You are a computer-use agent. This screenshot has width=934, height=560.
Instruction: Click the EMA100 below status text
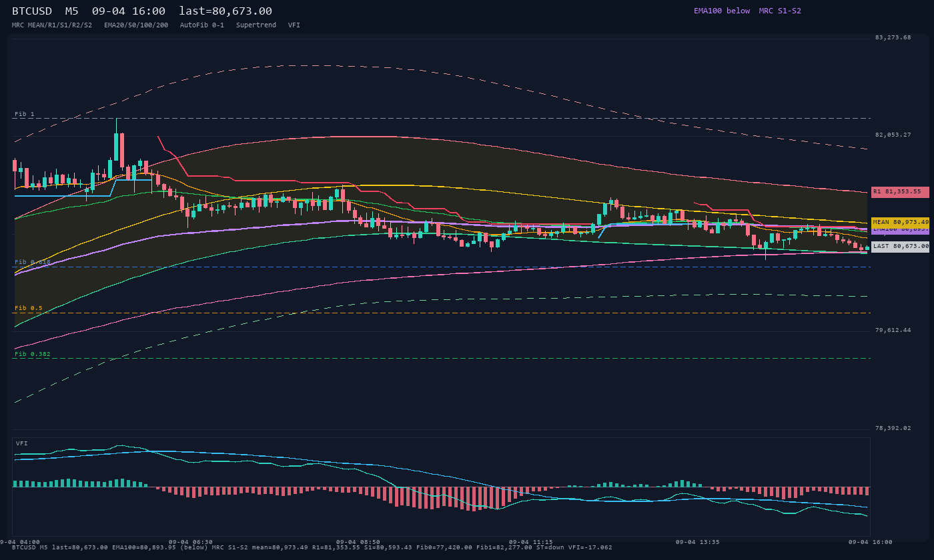point(722,11)
